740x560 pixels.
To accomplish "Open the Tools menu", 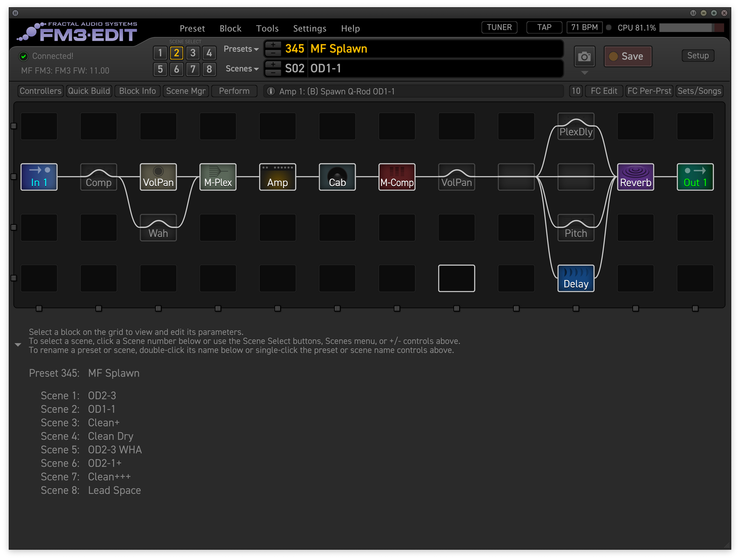I will click(x=267, y=29).
